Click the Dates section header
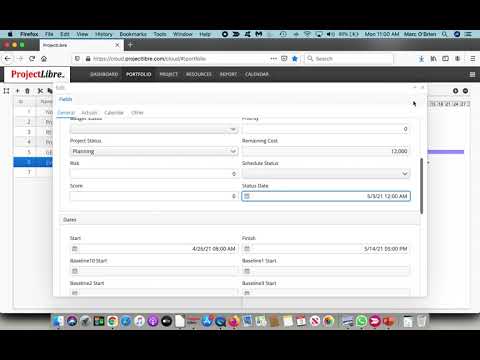 tap(239, 220)
